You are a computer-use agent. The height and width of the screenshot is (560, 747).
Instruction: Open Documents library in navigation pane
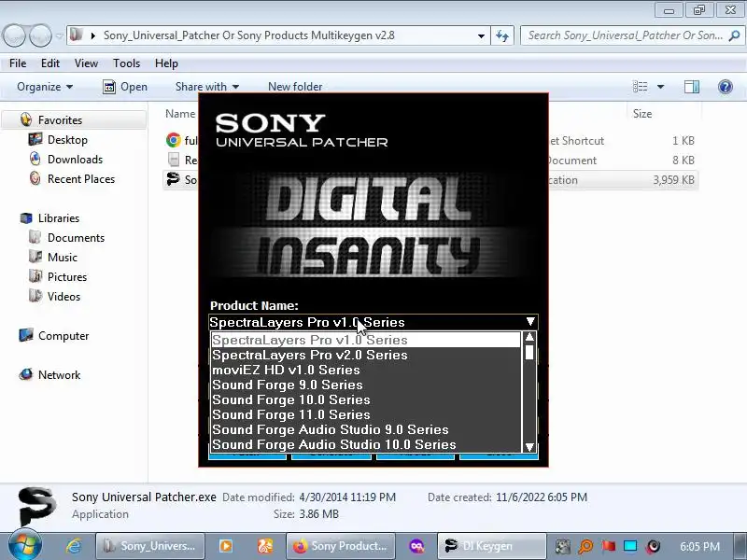[76, 238]
